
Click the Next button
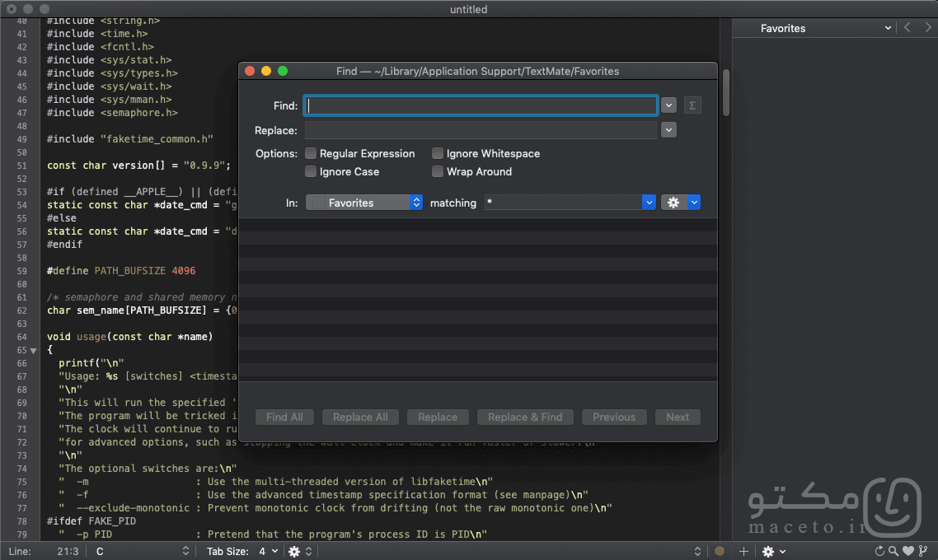click(x=678, y=418)
